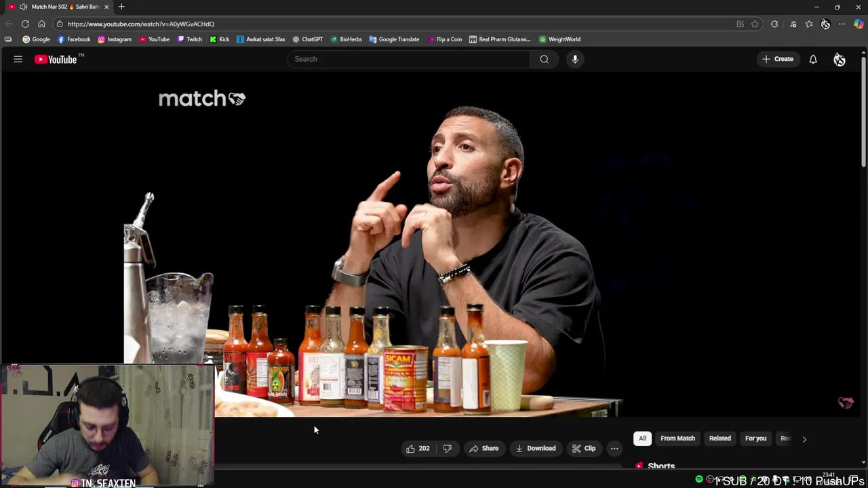The height and width of the screenshot is (488, 868).
Task: Open the Facebook bookmark
Action: point(74,39)
